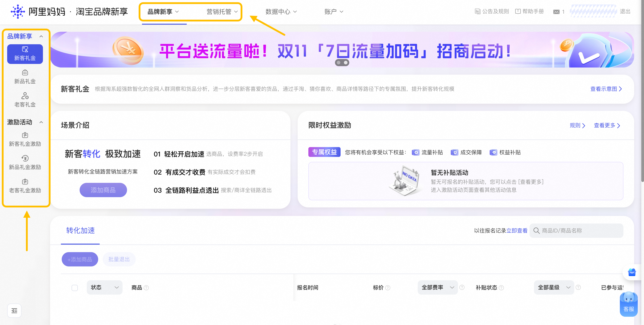This screenshot has height=325, width=644.
Task: Open 新品礼金 in the sidebar
Action: click(25, 77)
